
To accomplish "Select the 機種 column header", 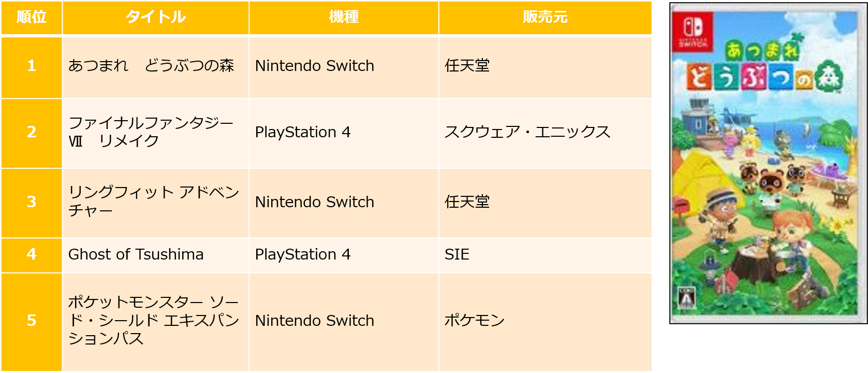I will click(344, 17).
